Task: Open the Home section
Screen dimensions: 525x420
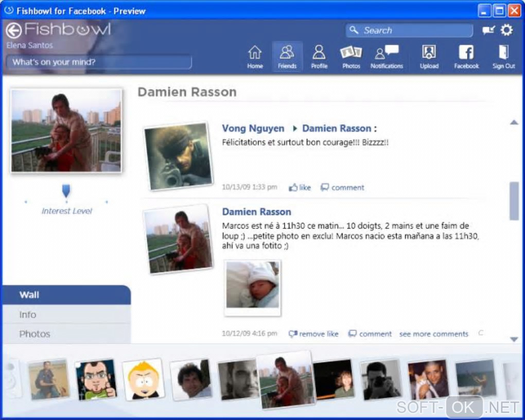Action: [255, 57]
